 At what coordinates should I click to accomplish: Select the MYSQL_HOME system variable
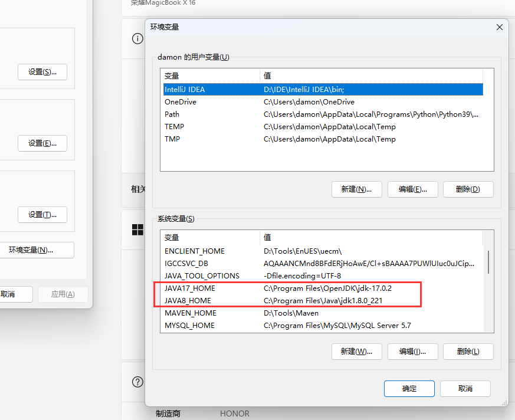point(323,326)
